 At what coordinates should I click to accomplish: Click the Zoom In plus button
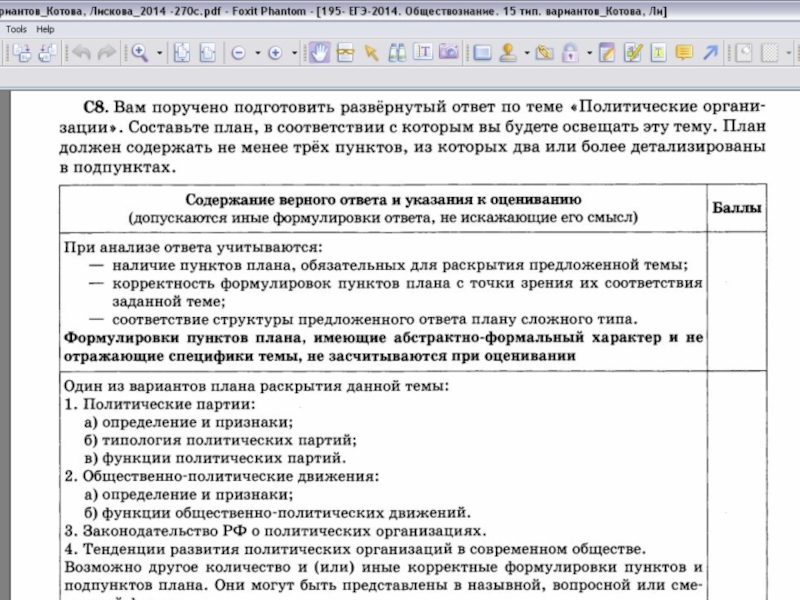275,53
